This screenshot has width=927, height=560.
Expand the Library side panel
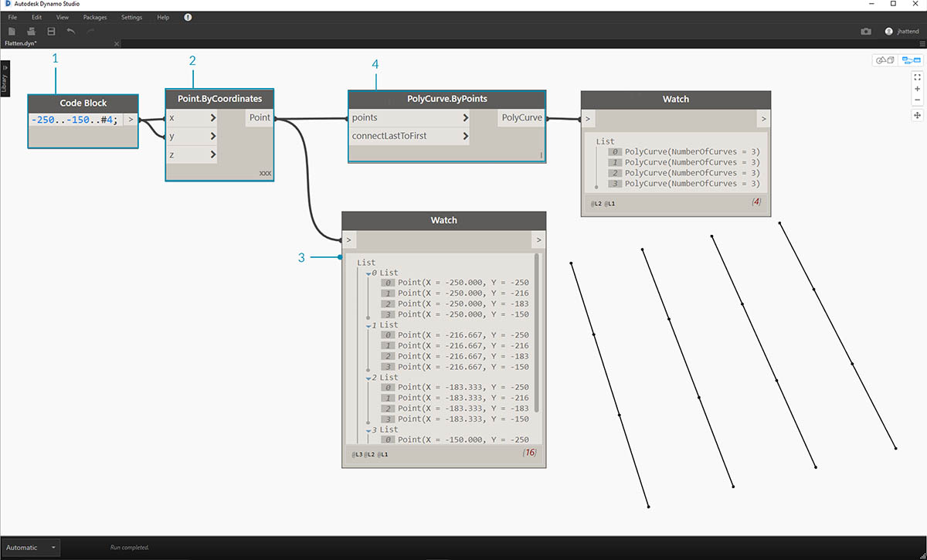click(x=5, y=77)
